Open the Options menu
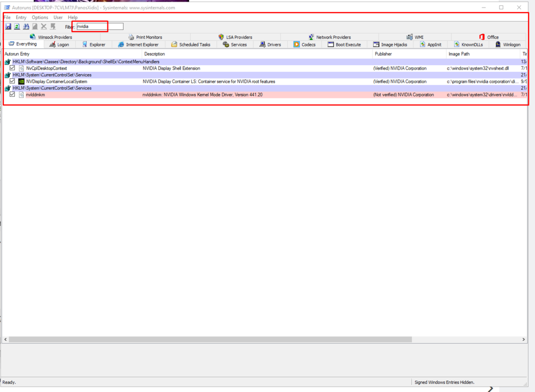The width and height of the screenshot is (535, 392). click(40, 17)
